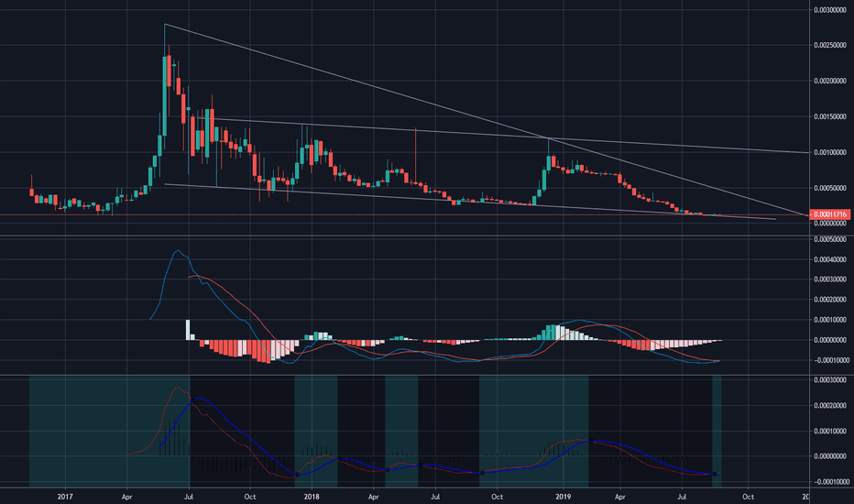Viewport: 854px width, 504px height.
Task: Select the 0.00250000 price axis label
Action: tap(830, 45)
